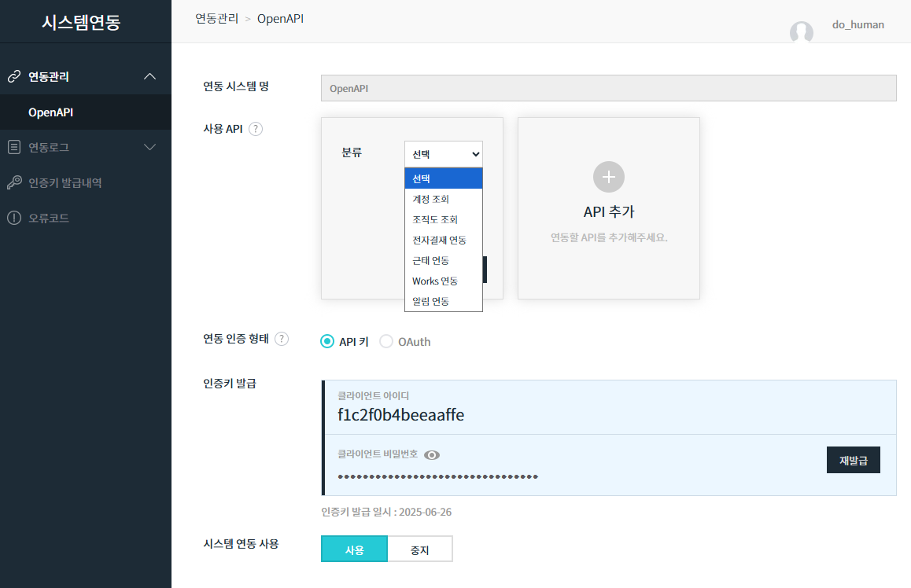Click the link icon beside 연동관리
The height and width of the screenshot is (588, 911).
click(x=13, y=77)
